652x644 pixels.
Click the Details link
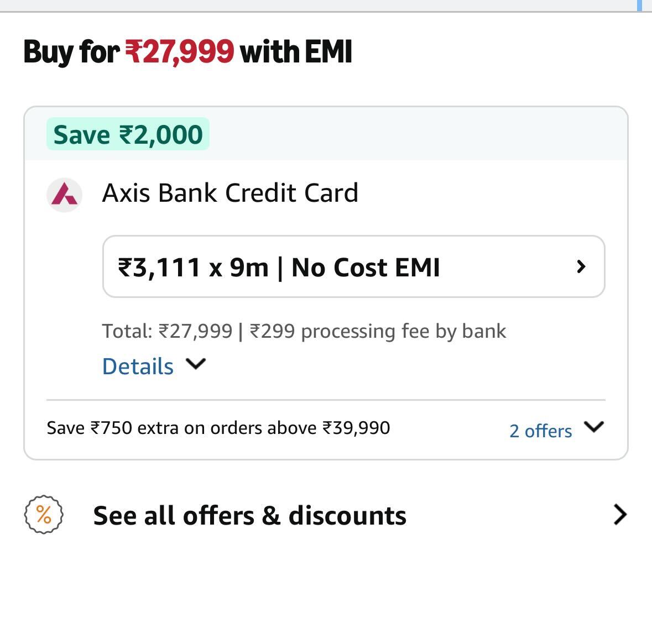(x=138, y=366)
